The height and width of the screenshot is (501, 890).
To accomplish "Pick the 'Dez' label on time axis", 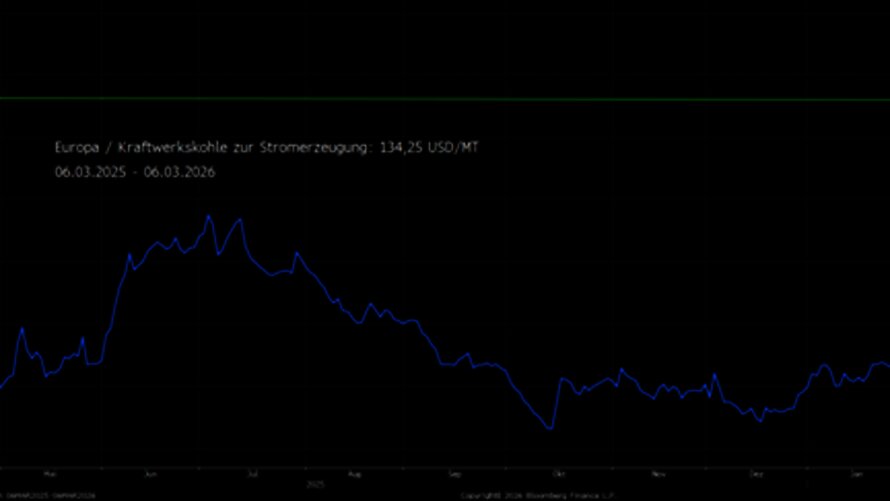I will (x=757, y=473).
